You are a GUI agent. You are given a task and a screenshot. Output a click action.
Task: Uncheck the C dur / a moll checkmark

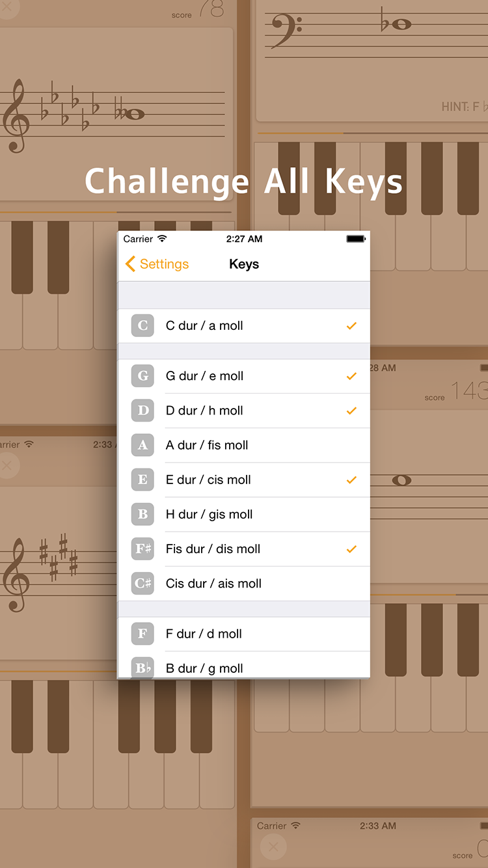coord(351,325)
